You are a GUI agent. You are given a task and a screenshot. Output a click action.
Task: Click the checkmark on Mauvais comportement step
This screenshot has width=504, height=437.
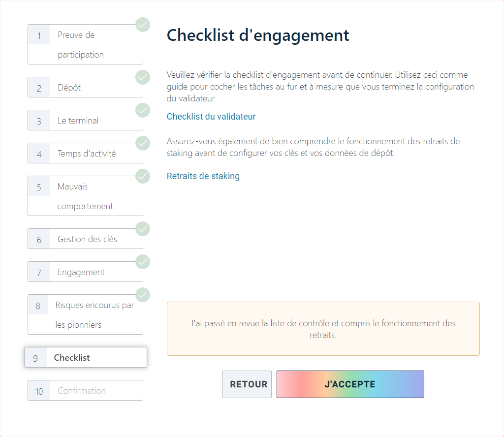pyautogui.click(x=143, y=176)
